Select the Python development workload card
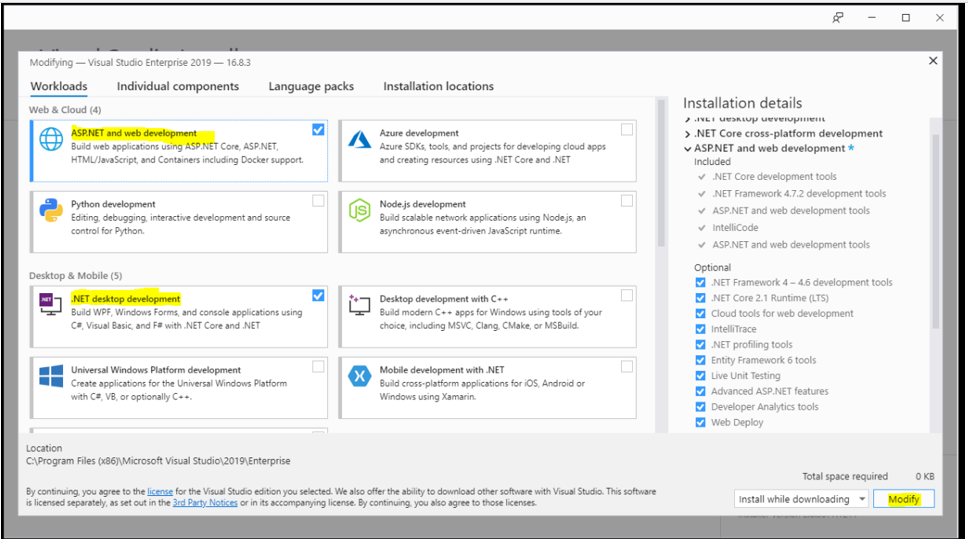 [180, 222]
